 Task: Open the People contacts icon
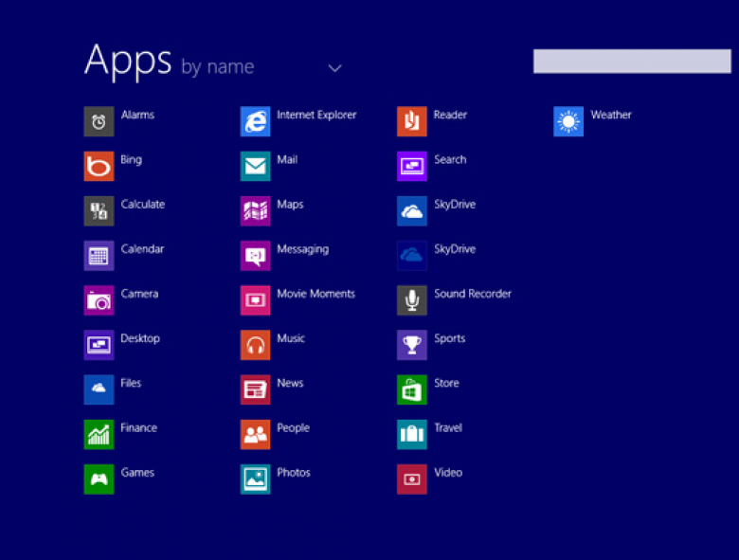coord(256,435)
